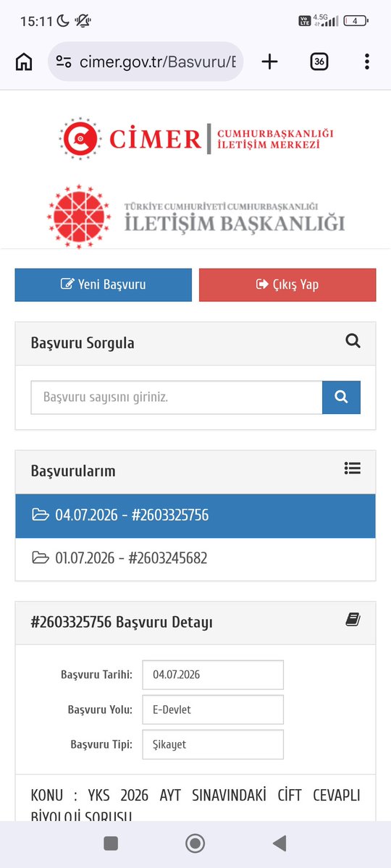Tap the İletişim Başkanlığı logo
The height and width of the screenshot is (868, 391).
(x=196, y=216)
